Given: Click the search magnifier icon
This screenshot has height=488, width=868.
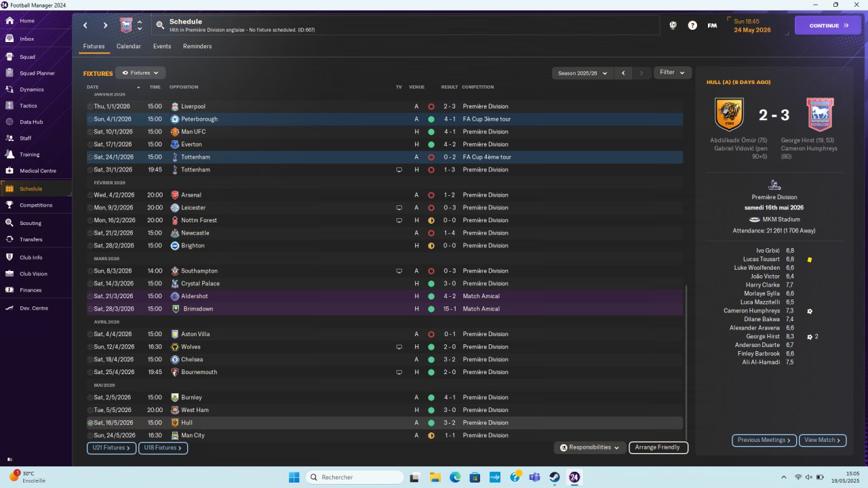Looking at the screenshot, I should [160, 26].
